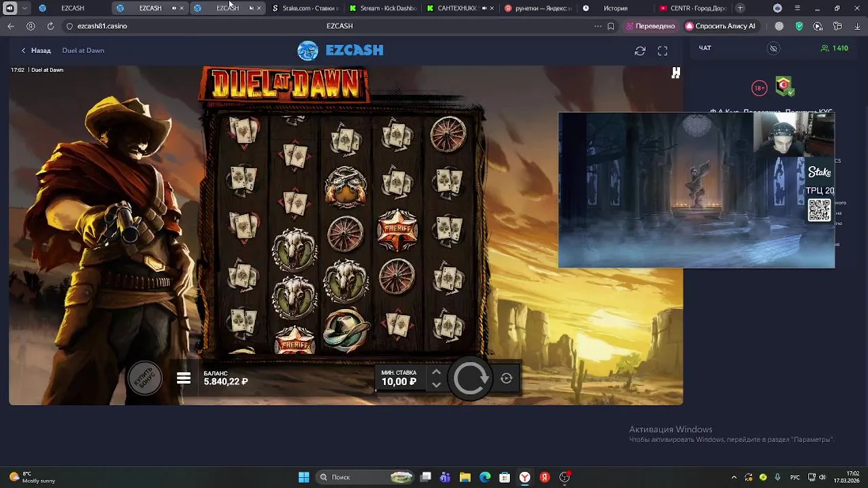Open Microsoft Edge from taskbar

[x=485, y=477]
